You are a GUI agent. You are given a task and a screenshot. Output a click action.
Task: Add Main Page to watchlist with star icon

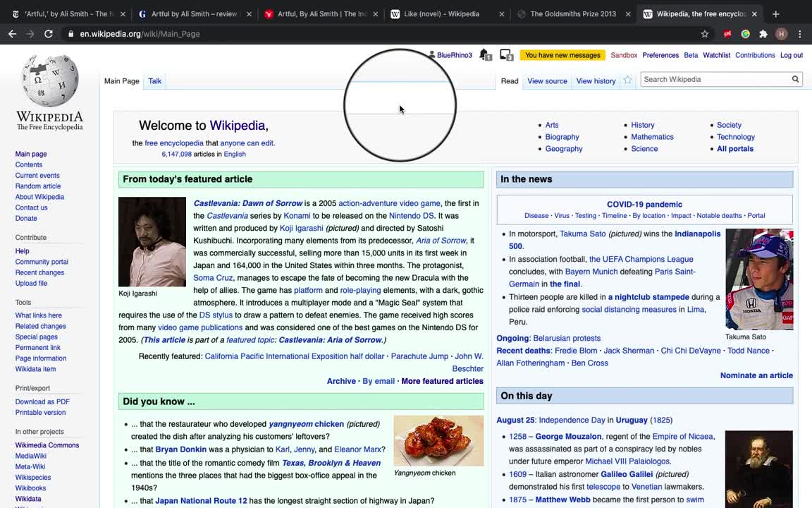(627, 80)
